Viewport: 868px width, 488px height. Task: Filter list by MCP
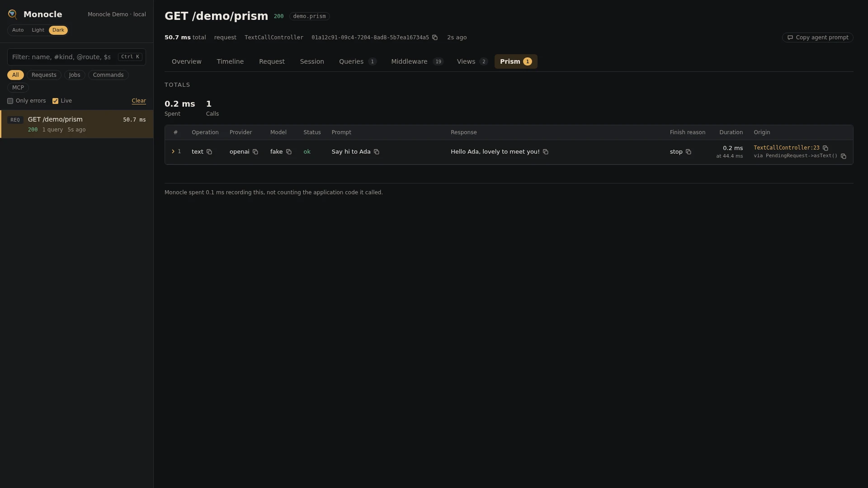click(x=18, y=88)
